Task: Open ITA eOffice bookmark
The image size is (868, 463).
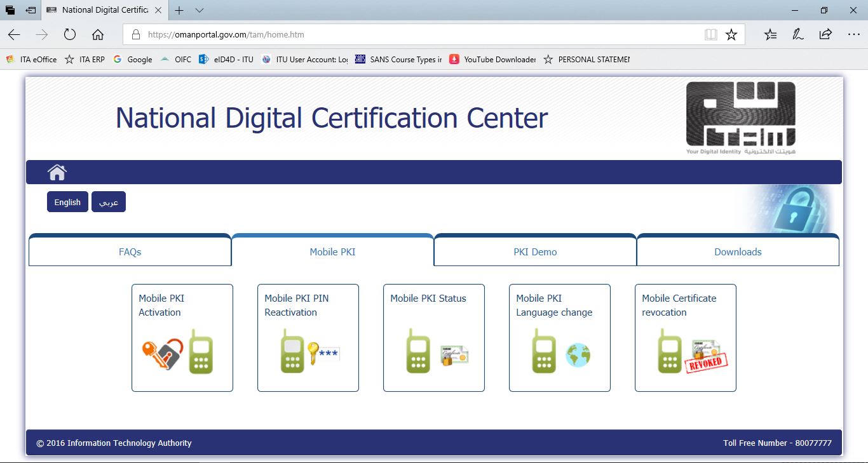Action: pos(32,59)
